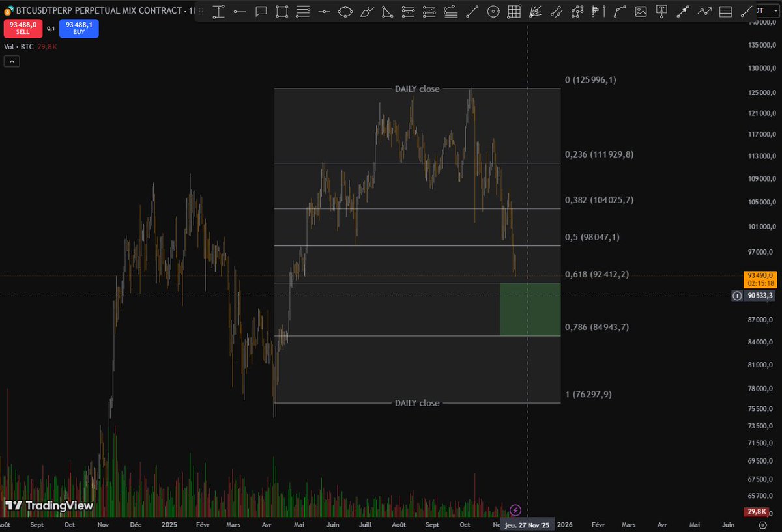Select the Fib circles tool
The height and width of the screenshot is (532, 782).
493,10
